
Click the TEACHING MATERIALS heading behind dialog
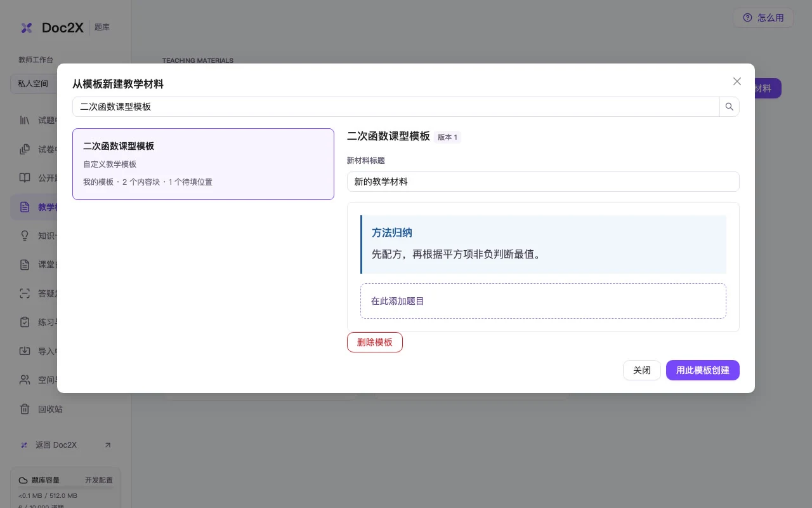pos(198,61)
